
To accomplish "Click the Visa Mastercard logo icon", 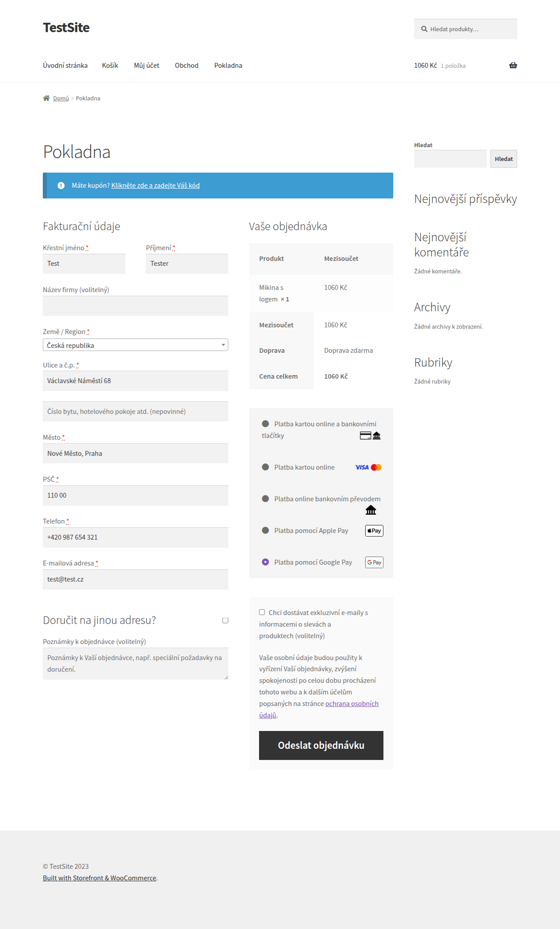I will [368, 467].
